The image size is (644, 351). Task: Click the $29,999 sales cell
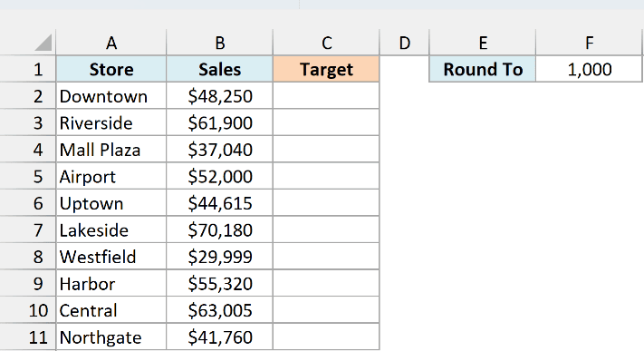pos(220,257)
